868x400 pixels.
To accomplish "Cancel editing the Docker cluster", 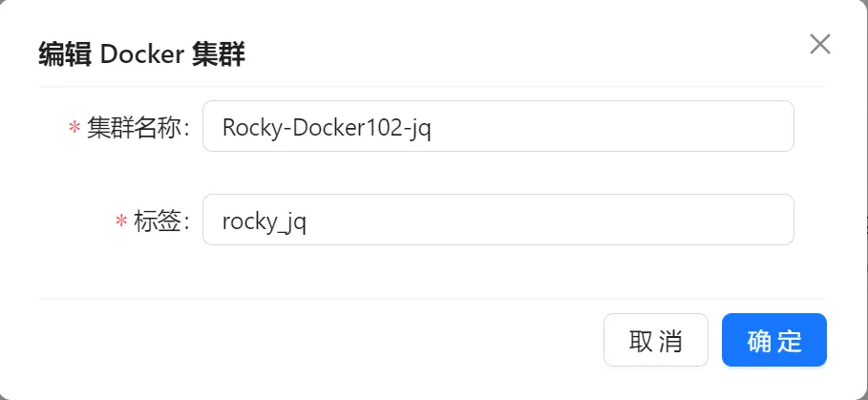I will (x=655, y=340).
